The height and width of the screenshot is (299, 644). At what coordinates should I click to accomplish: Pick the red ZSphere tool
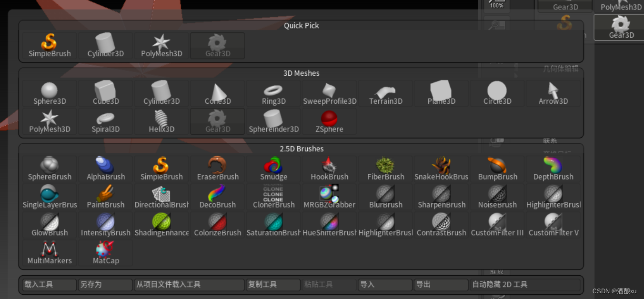pos(330,122)
